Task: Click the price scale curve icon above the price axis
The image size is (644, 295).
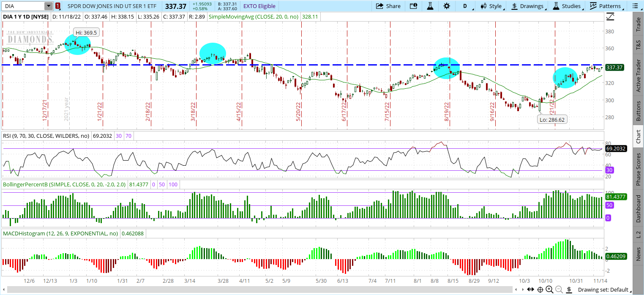Action: (x=611, y=17)
